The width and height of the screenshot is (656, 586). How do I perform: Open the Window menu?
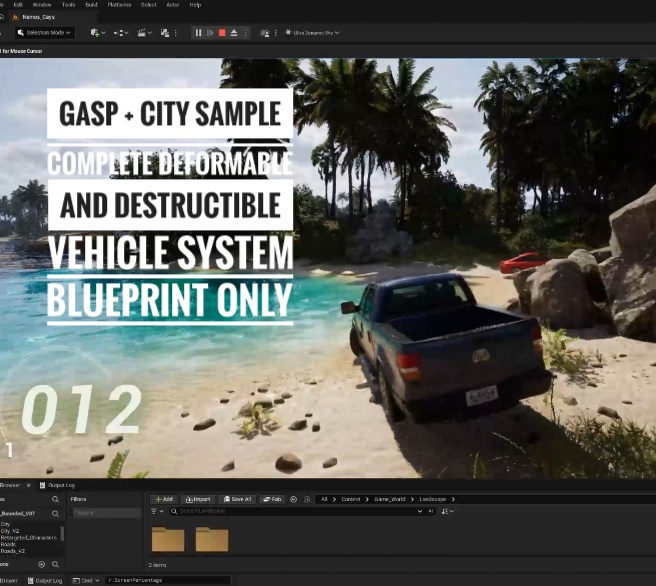(x=42, y=5)
